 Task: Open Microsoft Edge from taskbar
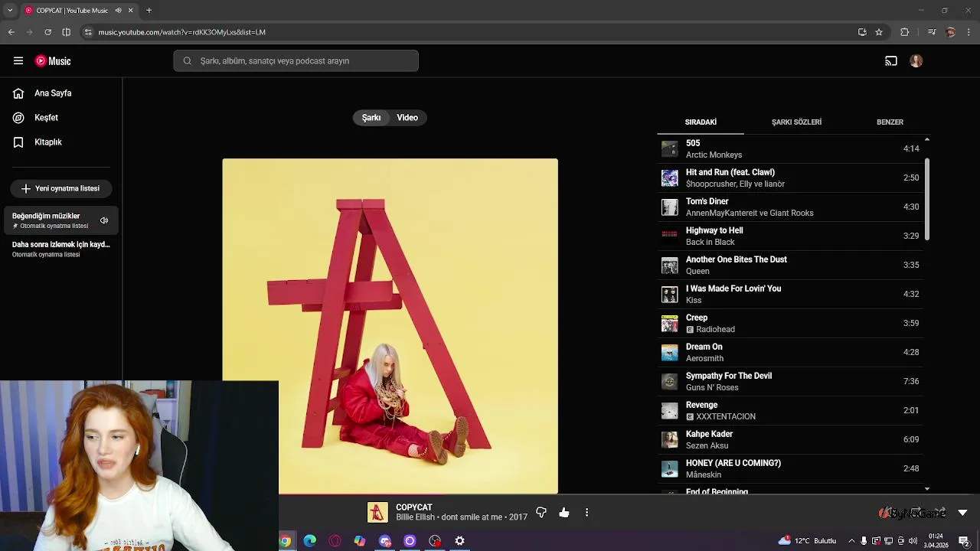click(310, 541)
